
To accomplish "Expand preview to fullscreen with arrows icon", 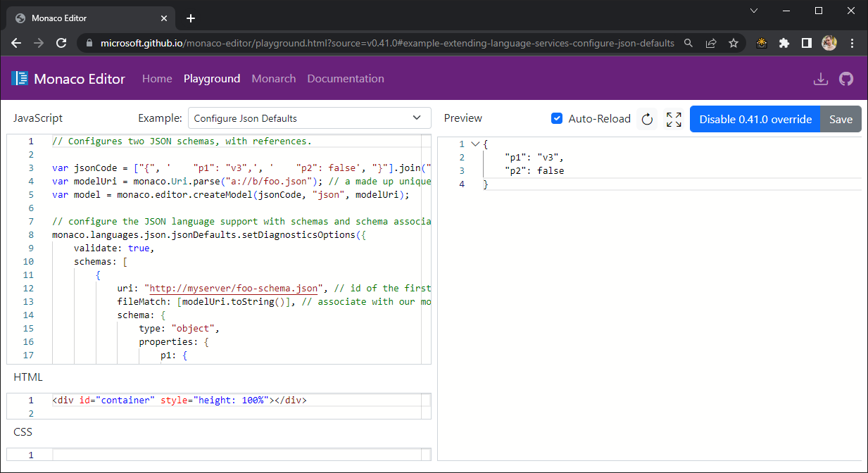I will 673,118.
